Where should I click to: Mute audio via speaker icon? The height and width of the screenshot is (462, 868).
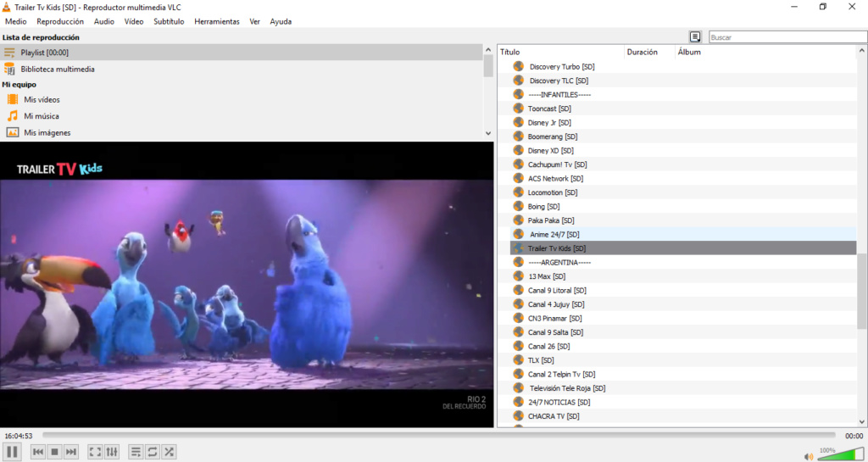click(809, 456)
